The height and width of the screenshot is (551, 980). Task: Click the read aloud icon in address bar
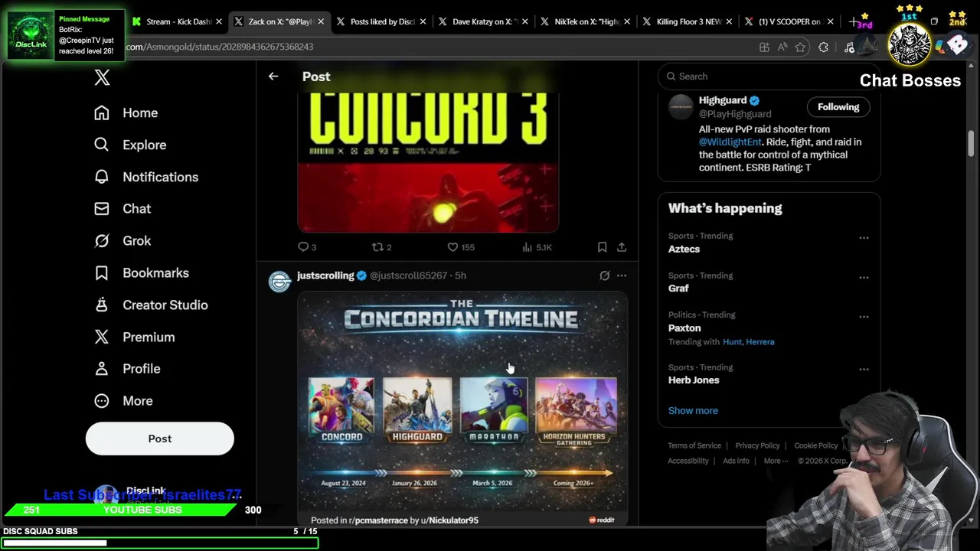pos(782,47)
